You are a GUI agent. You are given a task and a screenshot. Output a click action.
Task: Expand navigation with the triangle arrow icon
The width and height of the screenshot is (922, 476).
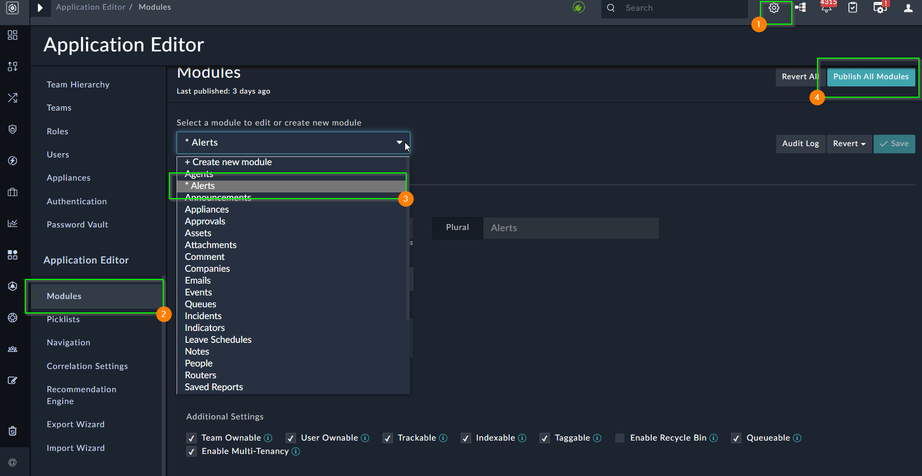40,8
